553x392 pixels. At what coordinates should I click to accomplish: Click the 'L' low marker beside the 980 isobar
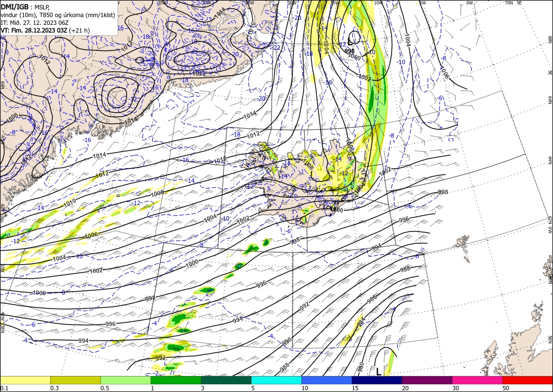click(378, 372)
